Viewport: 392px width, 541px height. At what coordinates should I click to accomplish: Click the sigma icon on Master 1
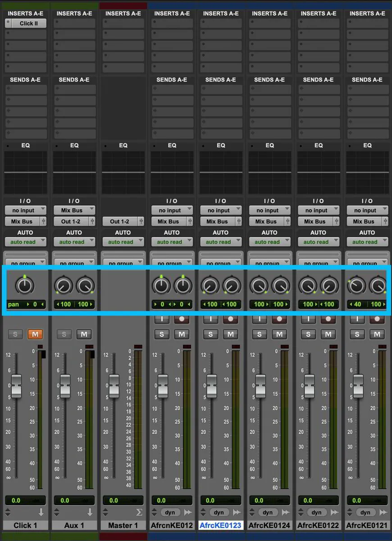tap(139, 512)
